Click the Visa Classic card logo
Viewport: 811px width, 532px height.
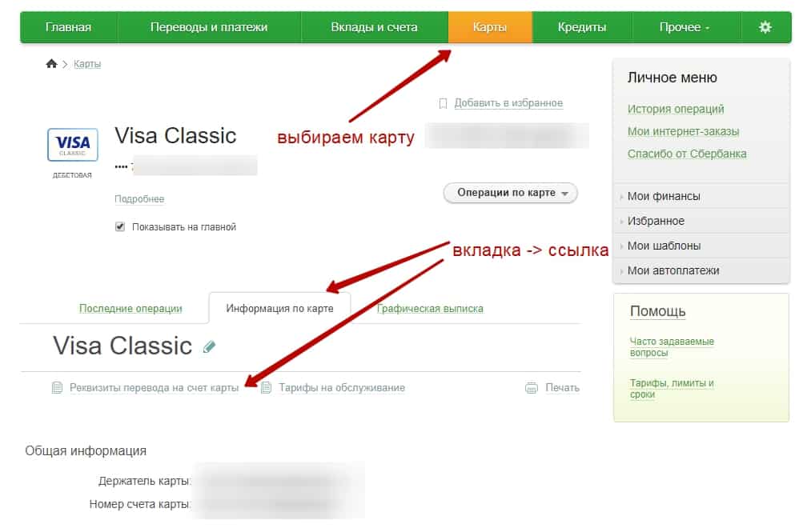click(x=73, y=146)
